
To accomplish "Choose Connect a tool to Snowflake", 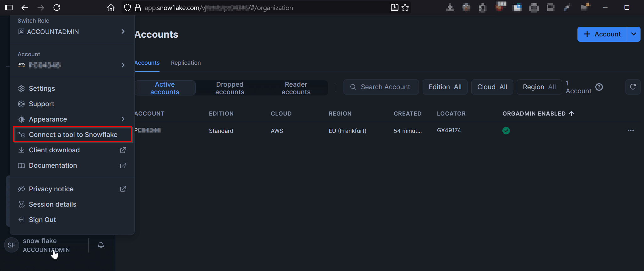I will pyautogui.click(x=73, y=135).
